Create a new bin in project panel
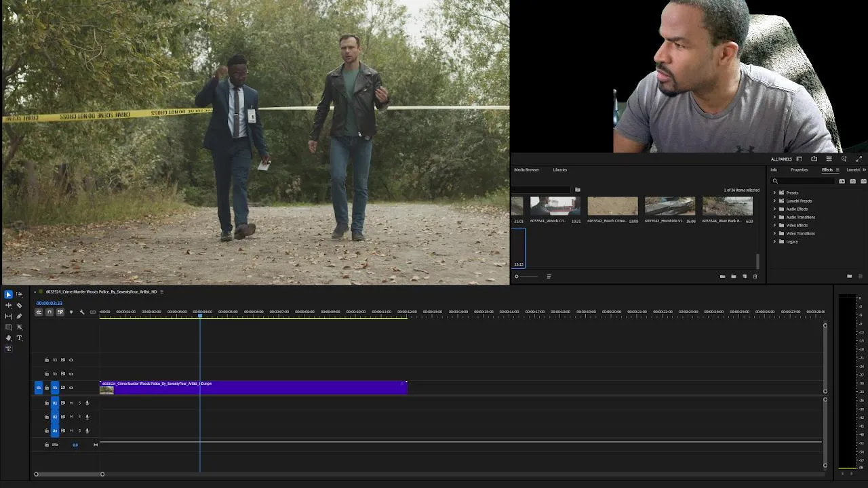This screenshot has height=488, width=868. click(x=733, y=277)
